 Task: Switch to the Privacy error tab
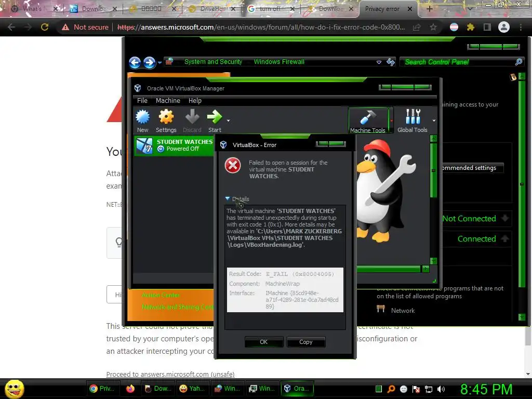click(x=389, y=9)
